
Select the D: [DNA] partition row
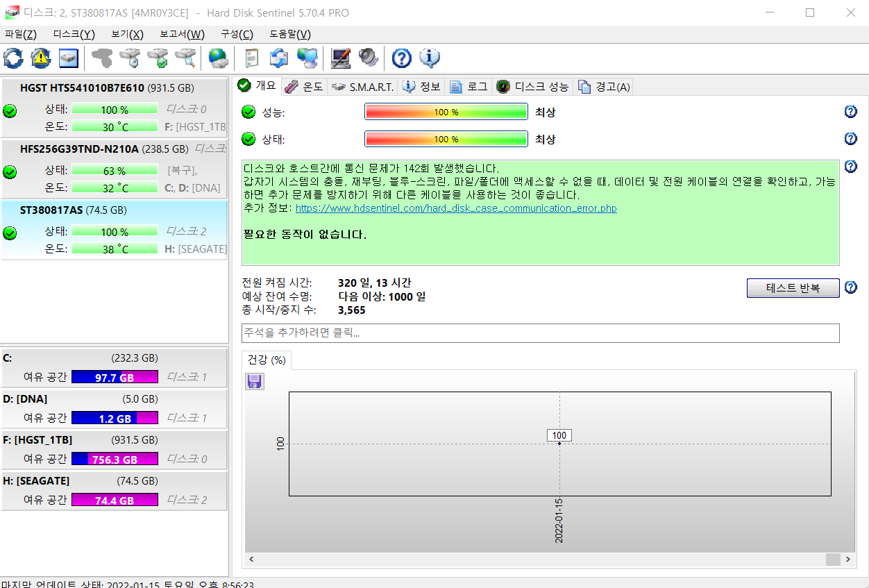(114, 409)
